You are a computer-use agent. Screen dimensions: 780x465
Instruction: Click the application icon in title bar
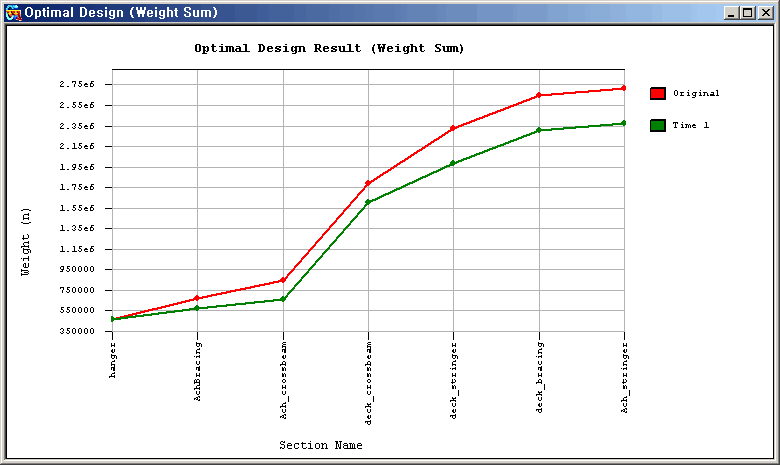[13, 13]
